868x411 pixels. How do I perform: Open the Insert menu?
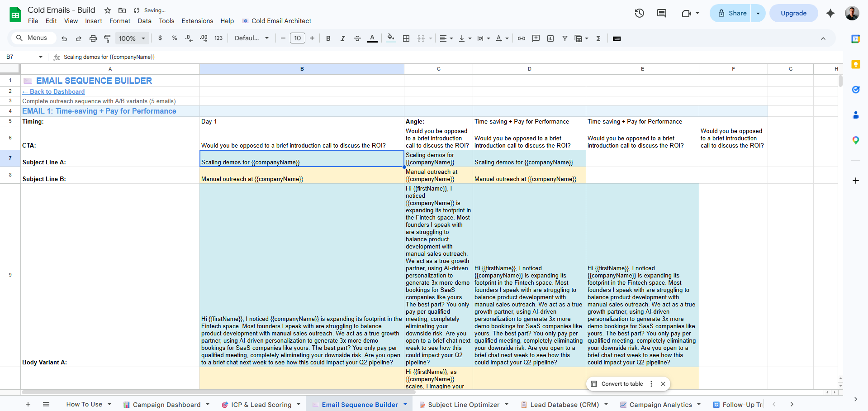[x=94, y=21]
